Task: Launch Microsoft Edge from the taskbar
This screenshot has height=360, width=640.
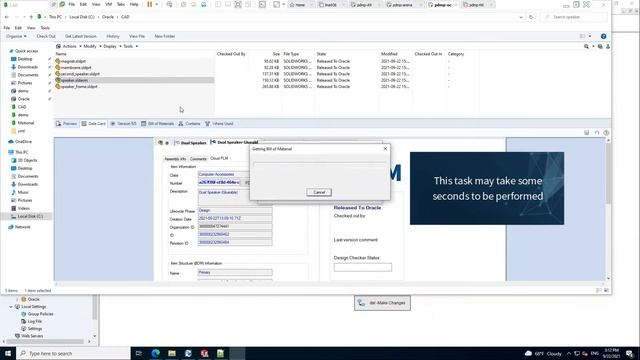Action: pyautogui.click(x=156, y=353)
